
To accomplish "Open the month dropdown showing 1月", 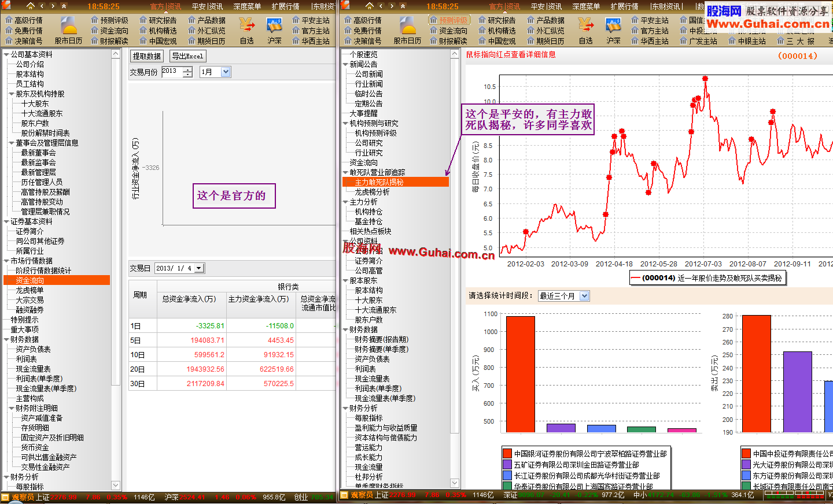I will click(x=226, y=72).
